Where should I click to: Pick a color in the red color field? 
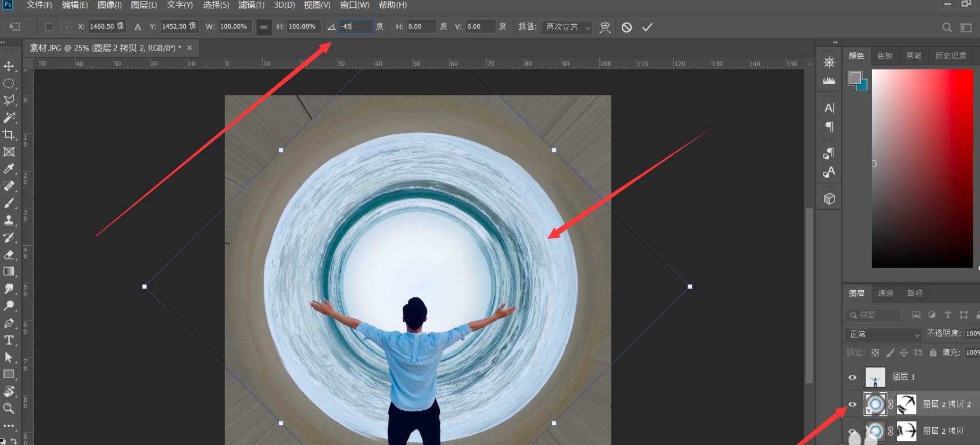pyautogui.click(x=922, y=168)
